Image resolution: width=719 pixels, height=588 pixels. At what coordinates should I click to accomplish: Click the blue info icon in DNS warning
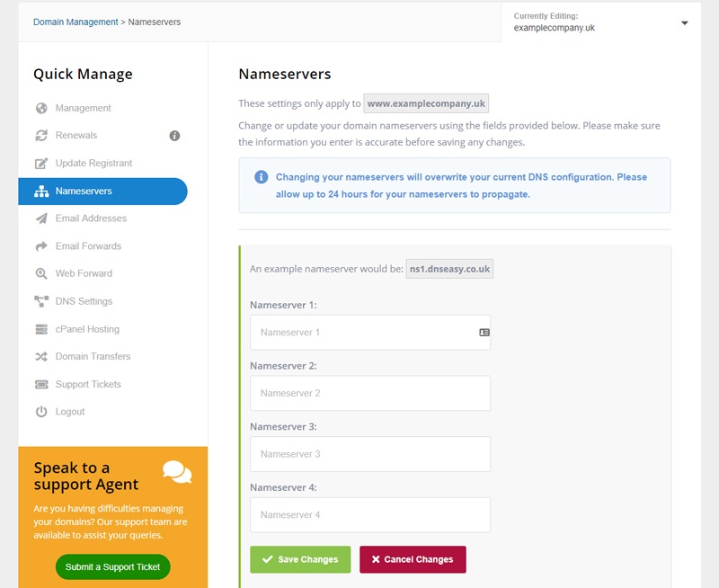click(x=261, y=177)
